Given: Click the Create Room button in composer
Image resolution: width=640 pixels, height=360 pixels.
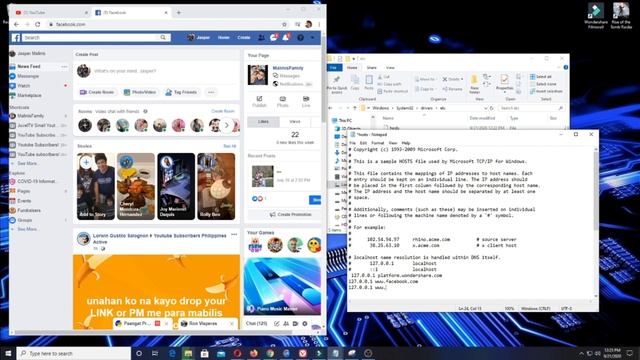Looking at the screenshot, I should pyautogui.click(x=97, y=92).
